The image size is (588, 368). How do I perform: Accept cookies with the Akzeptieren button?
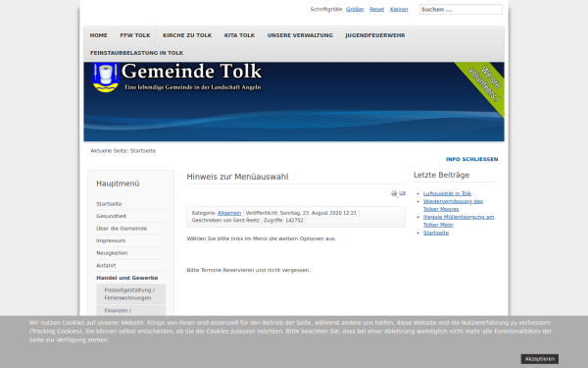tap(540, 359)
